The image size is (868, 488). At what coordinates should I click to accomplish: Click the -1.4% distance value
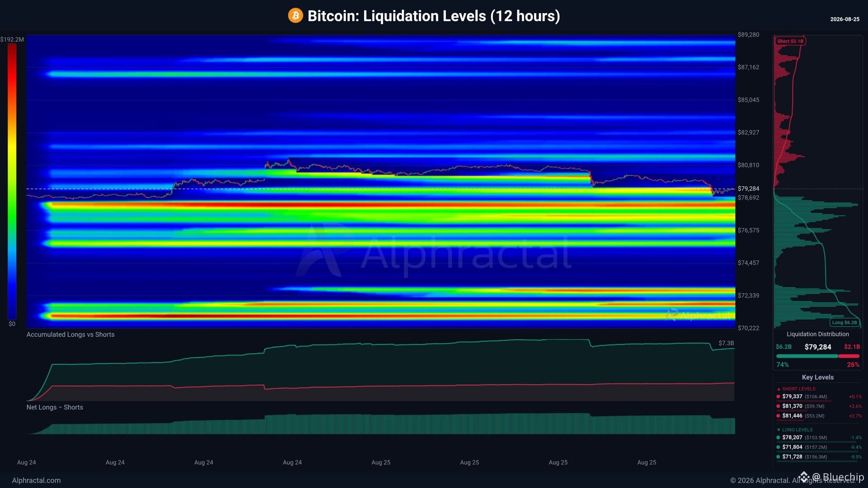point(856,438)
